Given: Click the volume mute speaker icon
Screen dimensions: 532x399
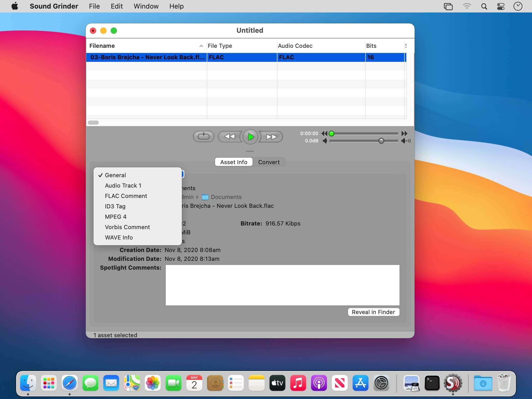Looking at the screenshot, I should pos(325,141).
